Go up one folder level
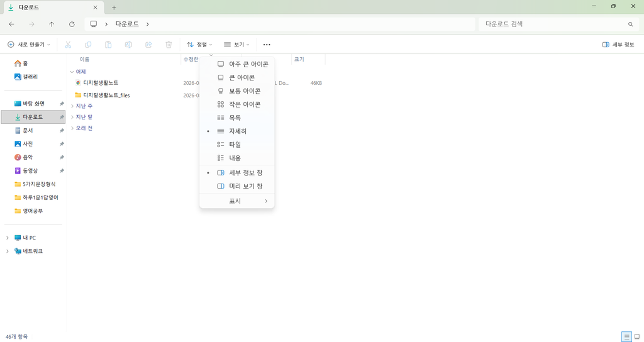Viewport: 644px width, 342px height. [52, 25]
